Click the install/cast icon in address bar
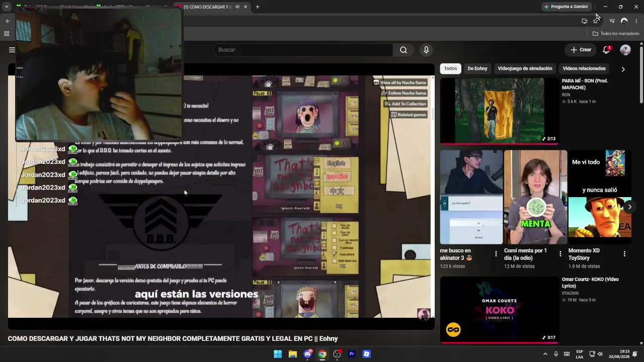 pyautogui.click(x=584, y=21)
